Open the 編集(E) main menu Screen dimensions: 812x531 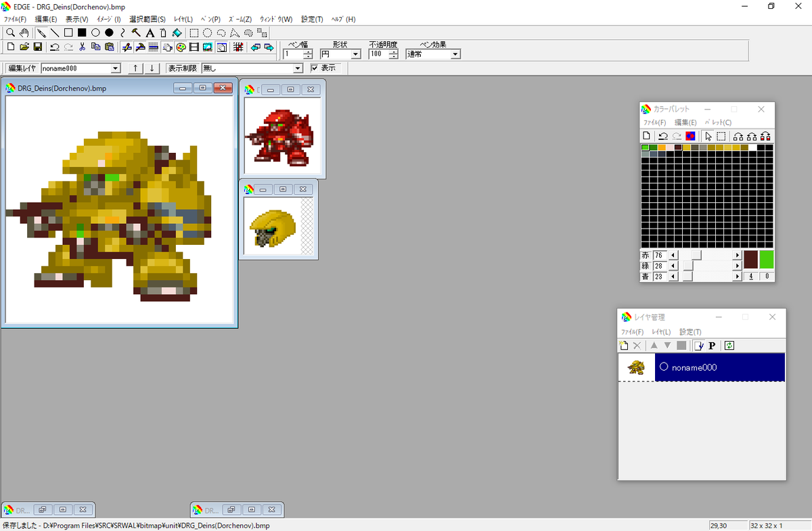tap(46, 19)
